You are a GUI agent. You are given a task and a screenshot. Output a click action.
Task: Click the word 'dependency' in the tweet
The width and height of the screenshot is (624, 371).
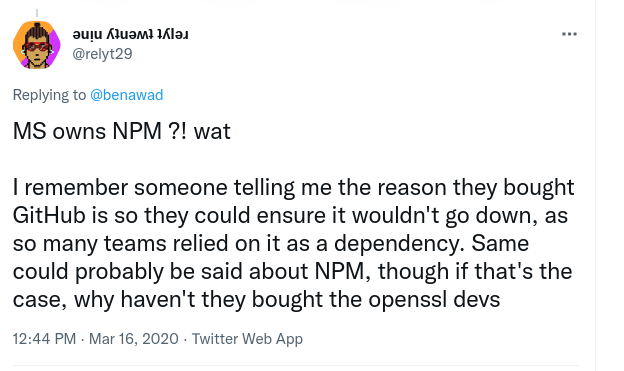(396, 244)
